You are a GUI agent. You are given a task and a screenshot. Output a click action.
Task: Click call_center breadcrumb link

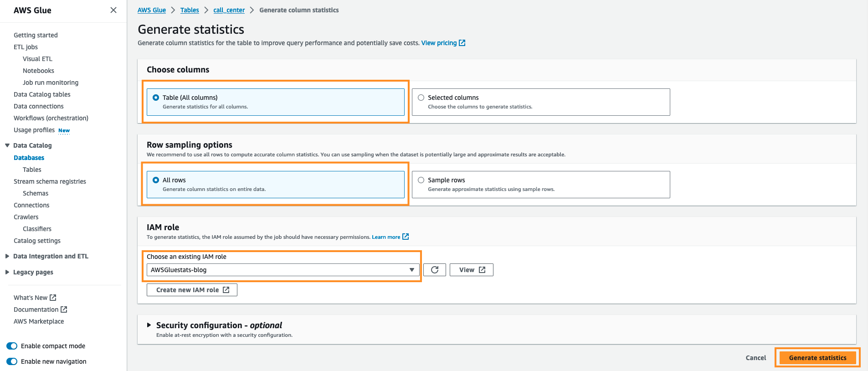229,10
